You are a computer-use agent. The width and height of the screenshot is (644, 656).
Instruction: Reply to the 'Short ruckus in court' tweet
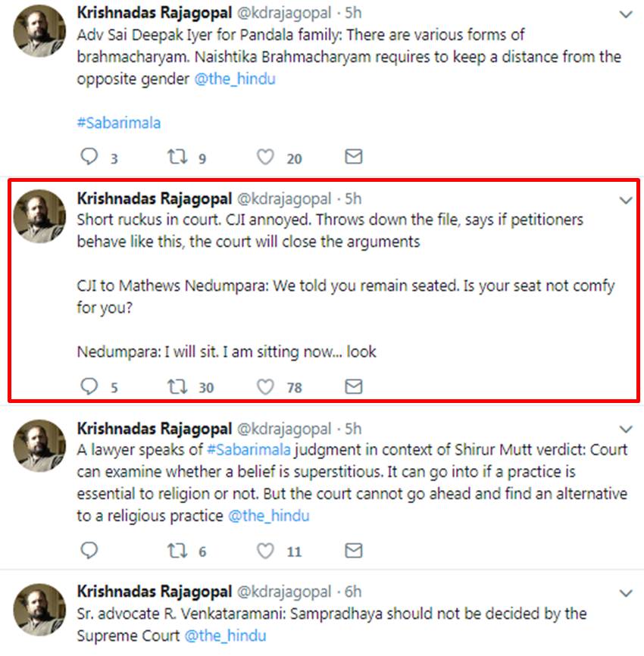coord(89,386)
